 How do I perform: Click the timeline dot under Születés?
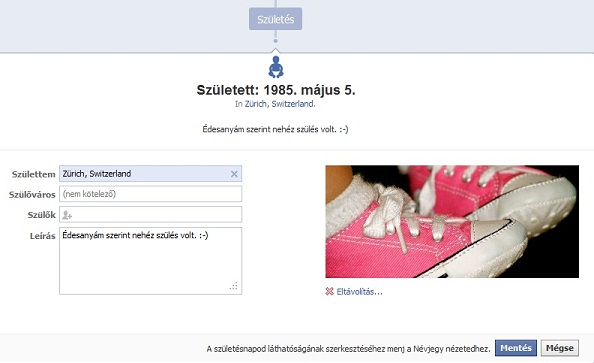(x=275, y=41)
